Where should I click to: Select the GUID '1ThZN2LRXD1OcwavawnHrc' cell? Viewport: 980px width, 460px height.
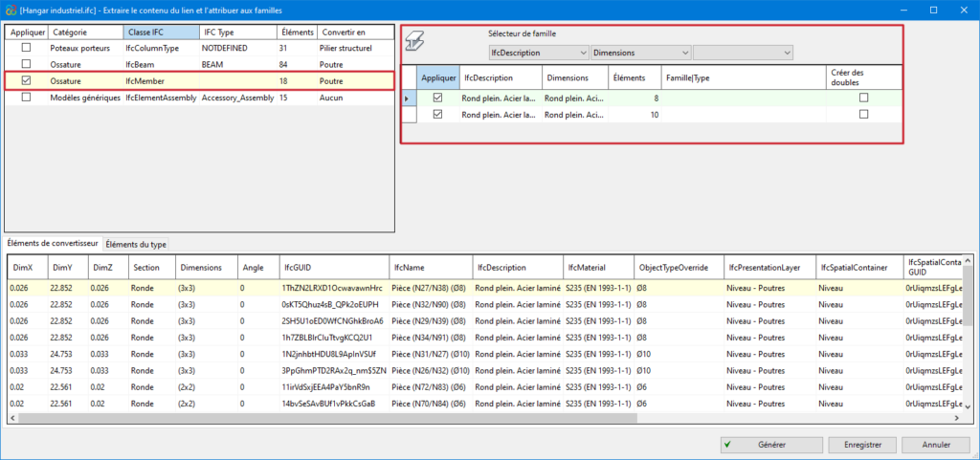click(x=334, y=288)
